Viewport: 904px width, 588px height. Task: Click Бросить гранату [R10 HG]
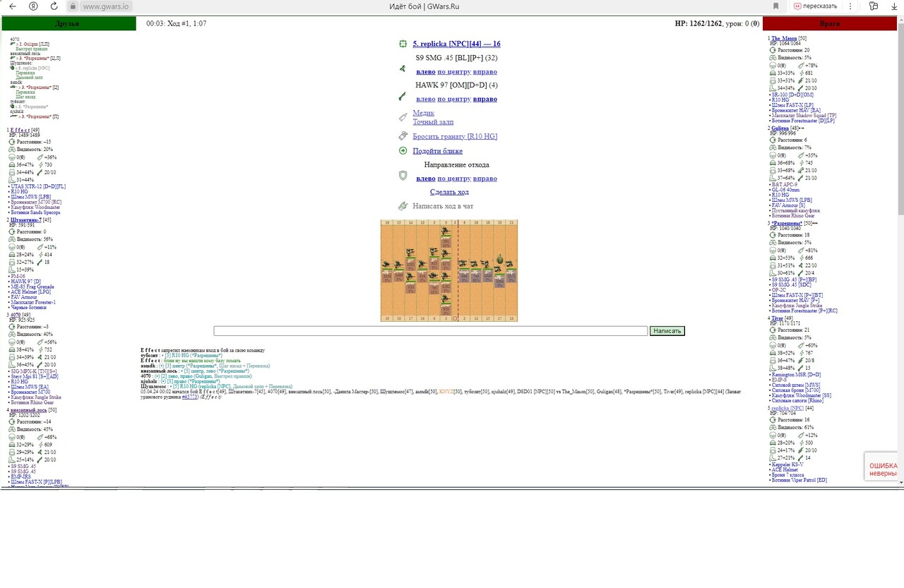point(455,136)
